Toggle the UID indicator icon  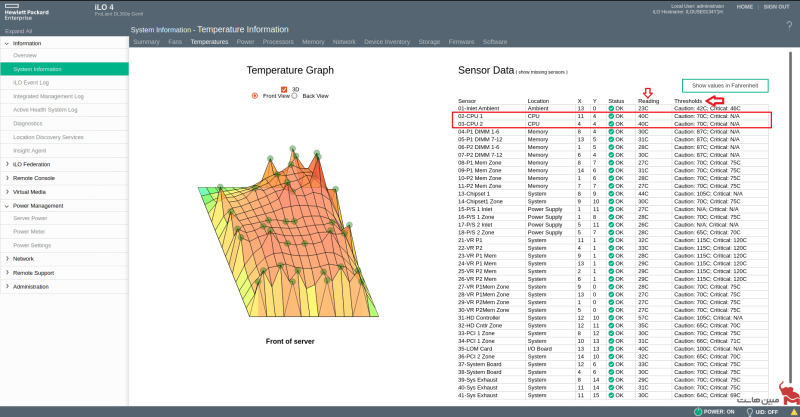click(749, 411)
